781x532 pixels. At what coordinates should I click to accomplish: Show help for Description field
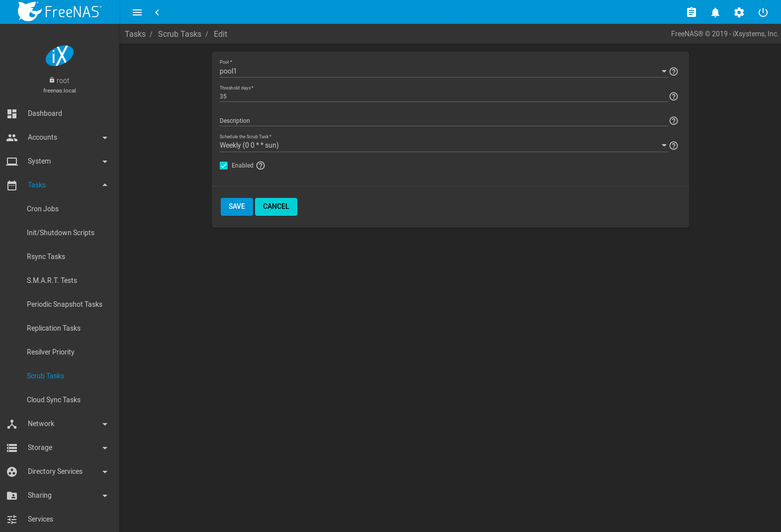(674, 121)
